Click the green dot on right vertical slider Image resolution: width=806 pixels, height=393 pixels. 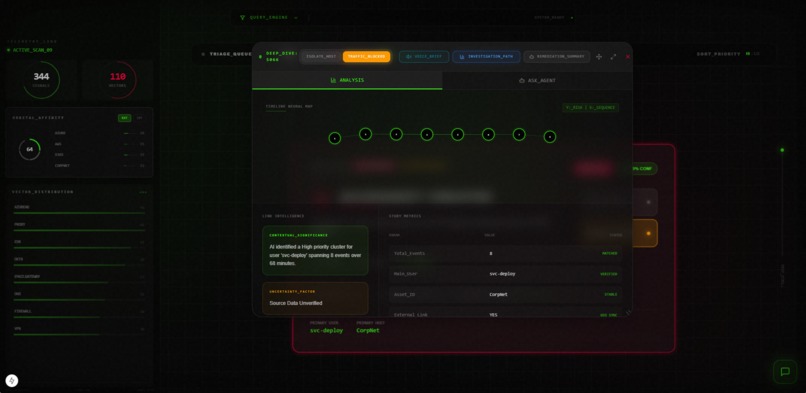tap(782, 150)
